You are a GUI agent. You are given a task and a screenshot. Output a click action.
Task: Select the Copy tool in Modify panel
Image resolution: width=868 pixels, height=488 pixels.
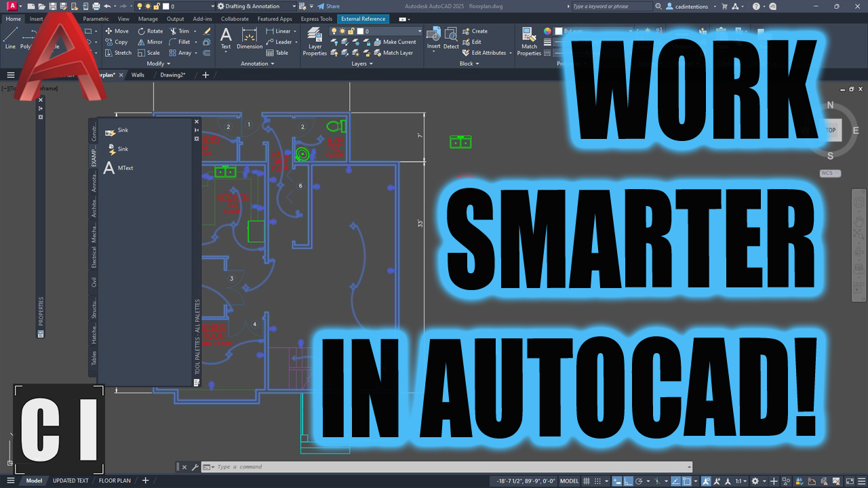[x=117, y=42]
